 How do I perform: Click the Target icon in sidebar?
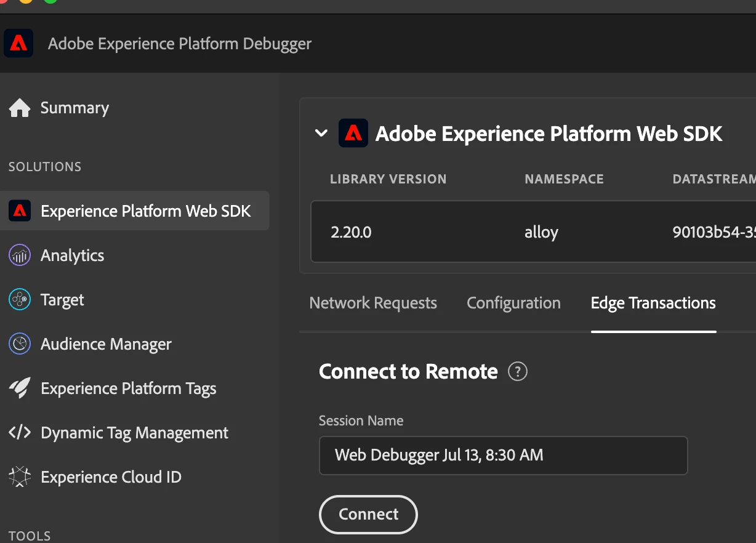pyautogui.click(x=20, y=300)
